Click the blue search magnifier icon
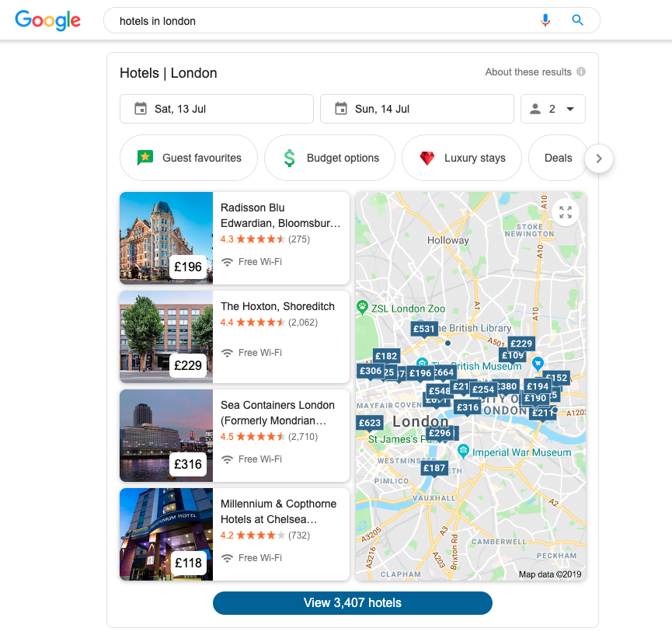Image resolution: width=672 pixels, height=635 pixels. pos(577,20)
